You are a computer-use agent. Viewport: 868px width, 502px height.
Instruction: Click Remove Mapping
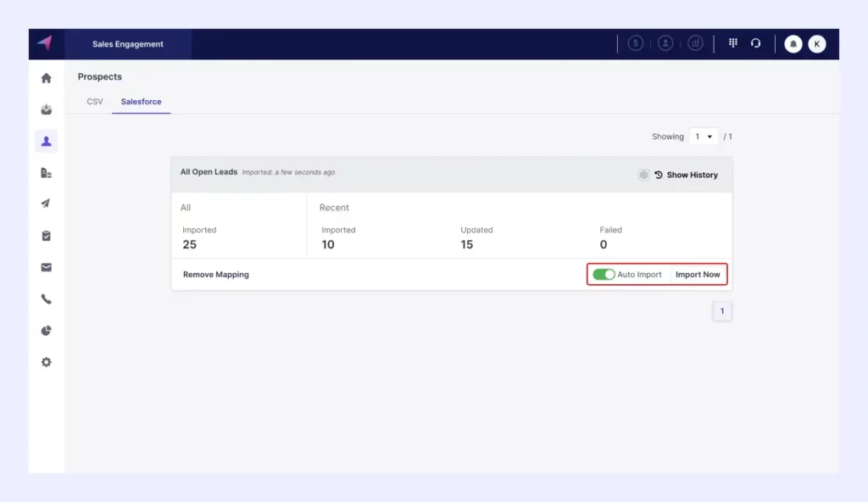tap(216, 274)
